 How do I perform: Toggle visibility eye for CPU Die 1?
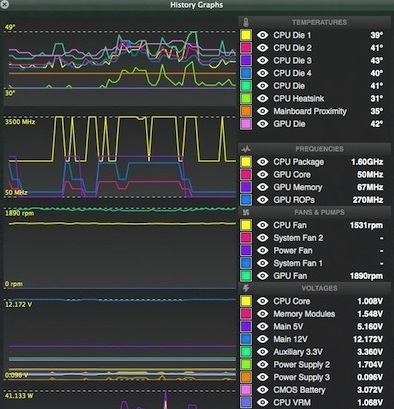coord(263,35)
